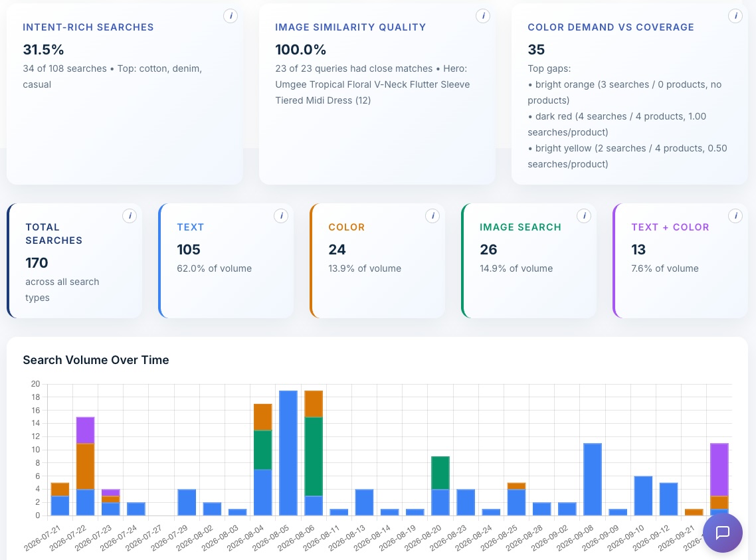Screen dimensions: 756x560
Task: Show info tooltip for Image Search card
Action: tap(584, 216)
